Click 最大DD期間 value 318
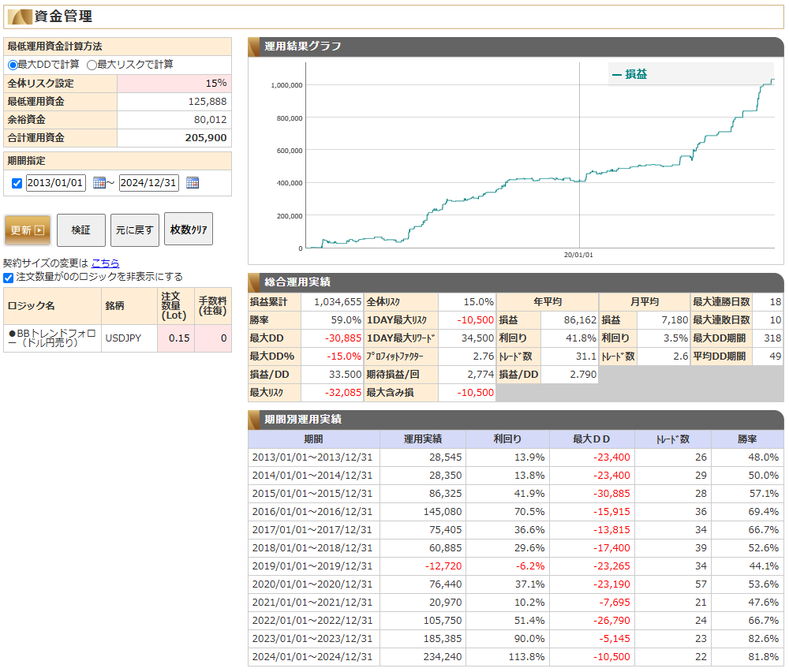789x672 pixels. pyautogui.click(x=772, y=338)
